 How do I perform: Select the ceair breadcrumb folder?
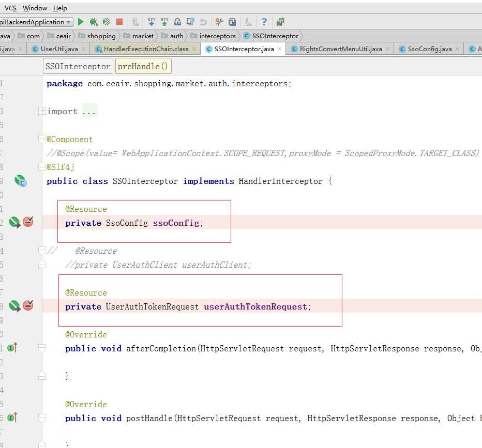[59, 36]
